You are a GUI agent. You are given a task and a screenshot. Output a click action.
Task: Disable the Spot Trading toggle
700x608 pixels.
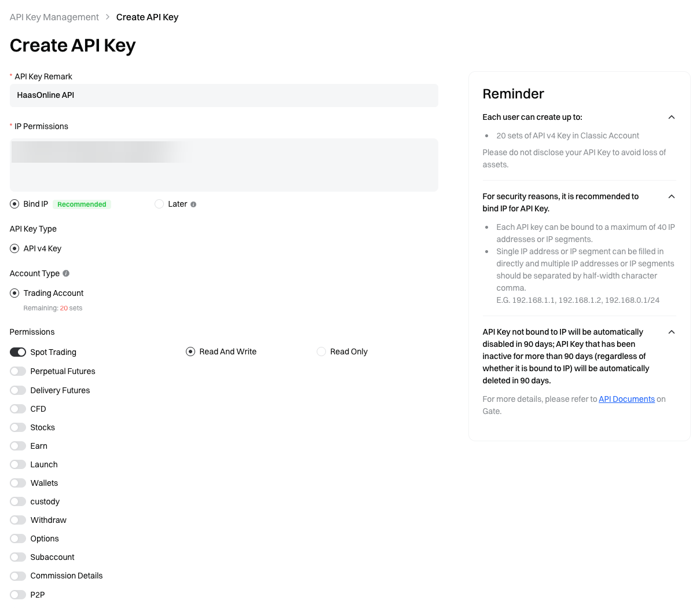(x=18, y=352)
